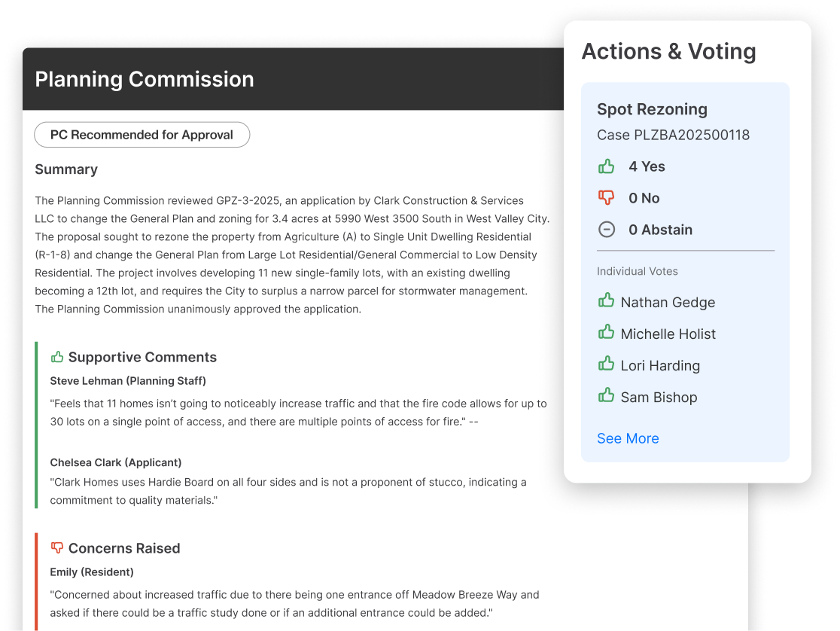This screenshot has height=631, width=840.
Task: Click the summary paragraph mentioning GPZ-3-2025
Action: pyautogui.click(x=293, y=255)
